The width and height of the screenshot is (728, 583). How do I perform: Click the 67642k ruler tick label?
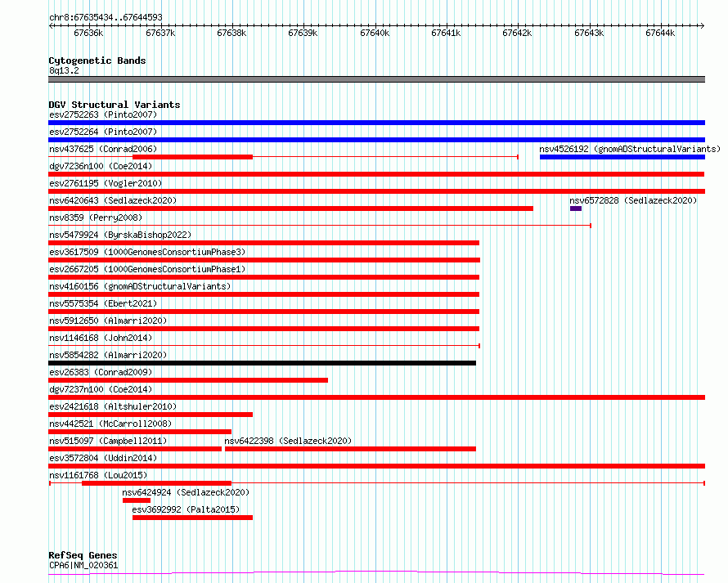(517, 34)
